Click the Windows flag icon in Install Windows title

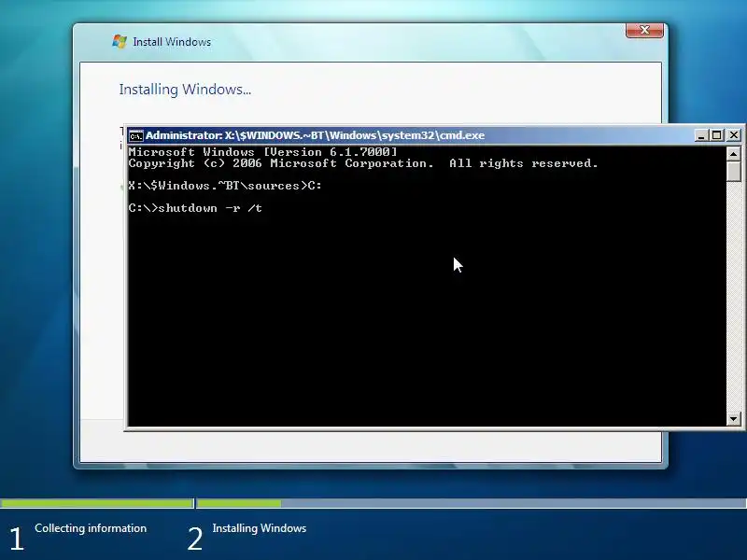click(x=120, y=41)
